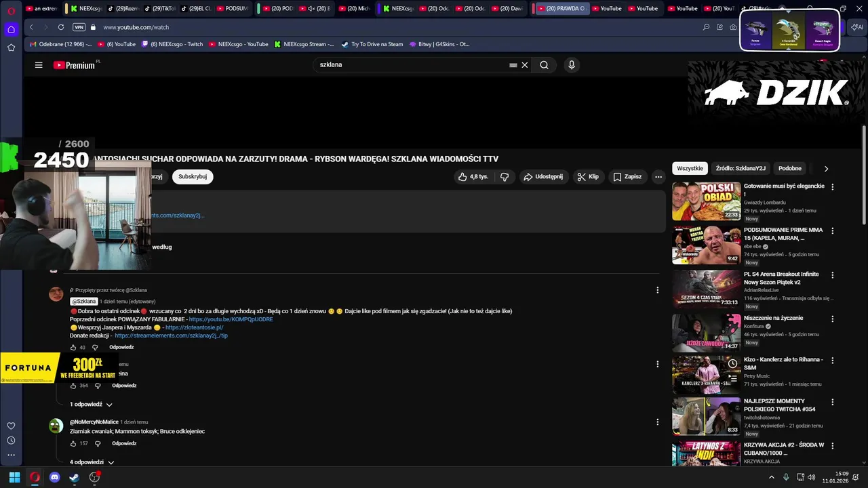Open 'Try To Drive na Steam' bookmark
868x488 pixels.
[372, 44]
